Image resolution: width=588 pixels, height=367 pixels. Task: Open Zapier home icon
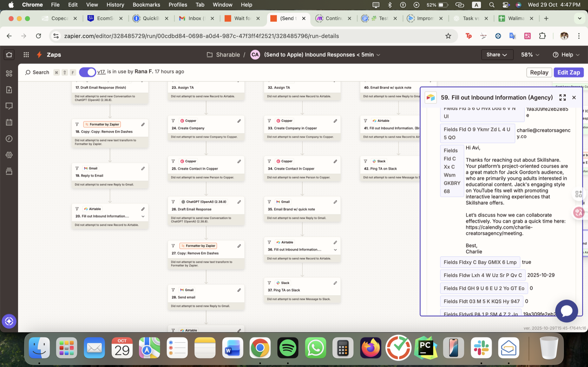pos(9,54)
